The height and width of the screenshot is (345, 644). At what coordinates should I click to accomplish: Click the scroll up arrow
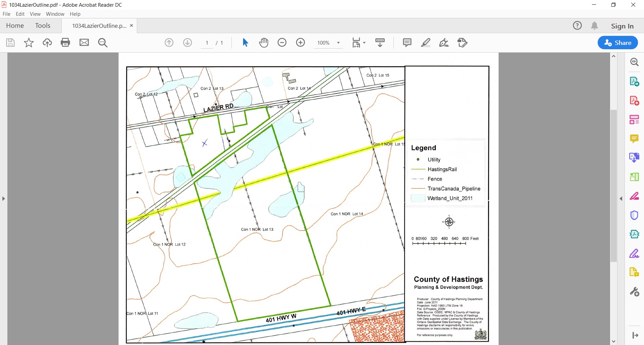tap(613, 56)
